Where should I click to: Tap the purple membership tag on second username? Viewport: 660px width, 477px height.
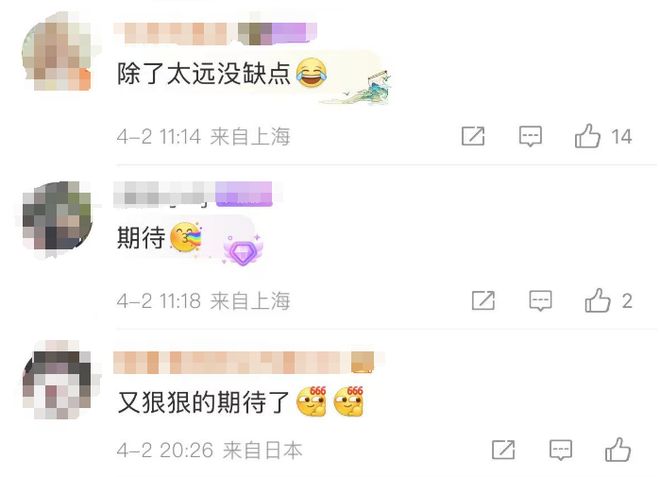(x=244, y=194)
